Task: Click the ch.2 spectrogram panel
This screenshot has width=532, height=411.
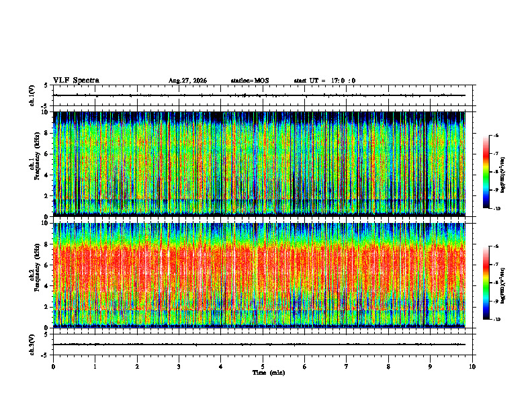Action: point(259,275)
